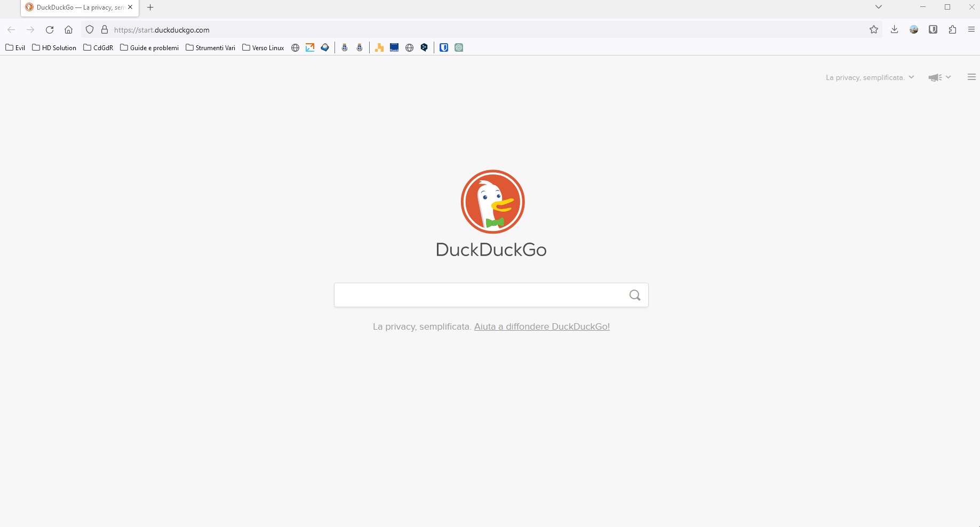Viewport: 980px width, 527px height.
Task: Open the Verso Linux bookmarks folder
Action: 263,47
